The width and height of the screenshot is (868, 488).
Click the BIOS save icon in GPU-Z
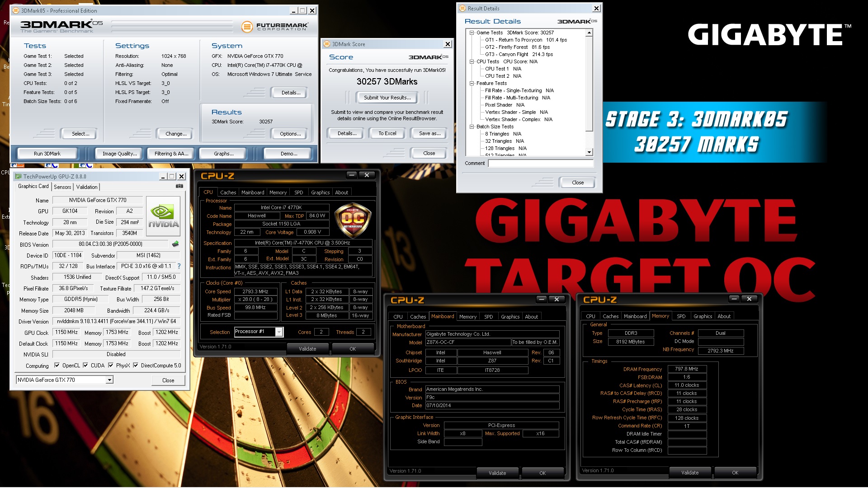175,244
